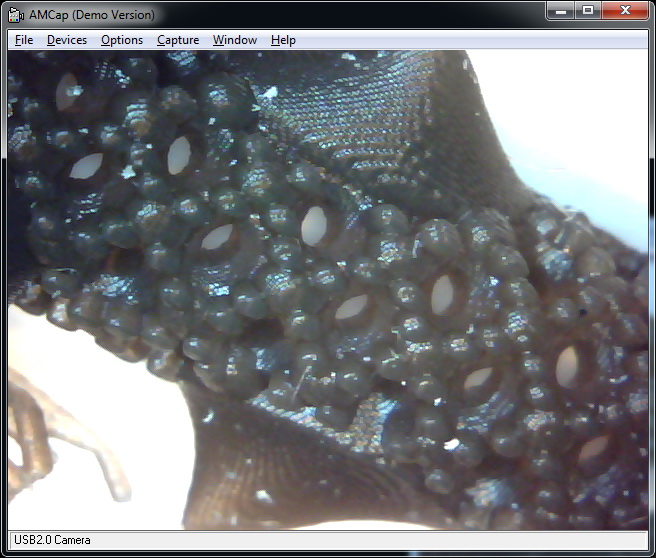Click the USB2.0 Camera status bar text

coord(52,540)
